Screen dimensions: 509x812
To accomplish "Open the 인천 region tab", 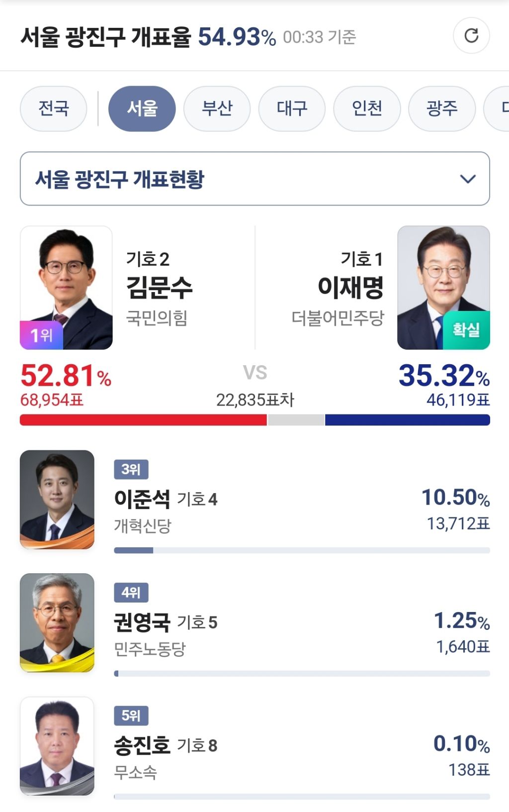I will tap(367, 108).
